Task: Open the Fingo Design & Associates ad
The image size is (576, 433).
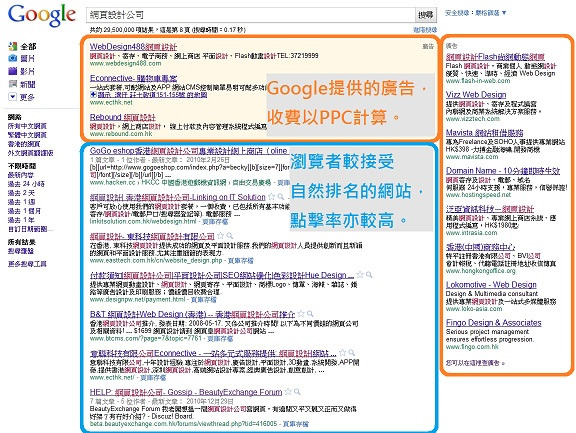Action: tap(493, 323)
